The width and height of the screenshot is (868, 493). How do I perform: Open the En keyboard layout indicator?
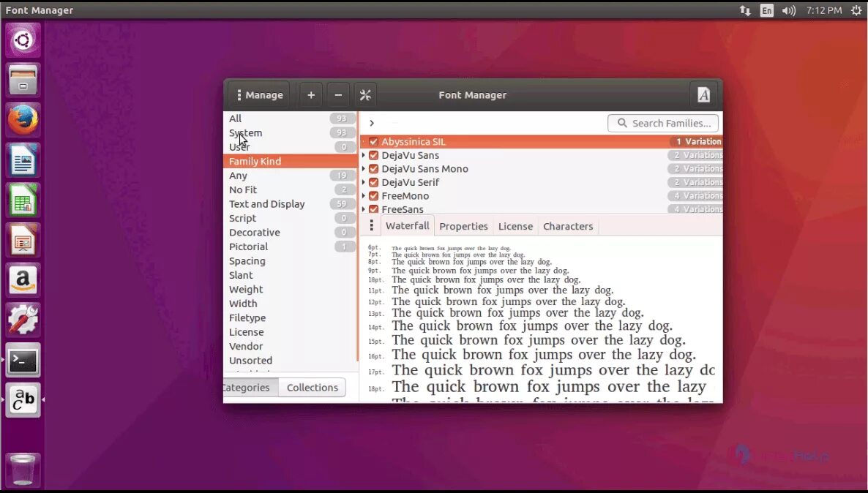(767, 10)
